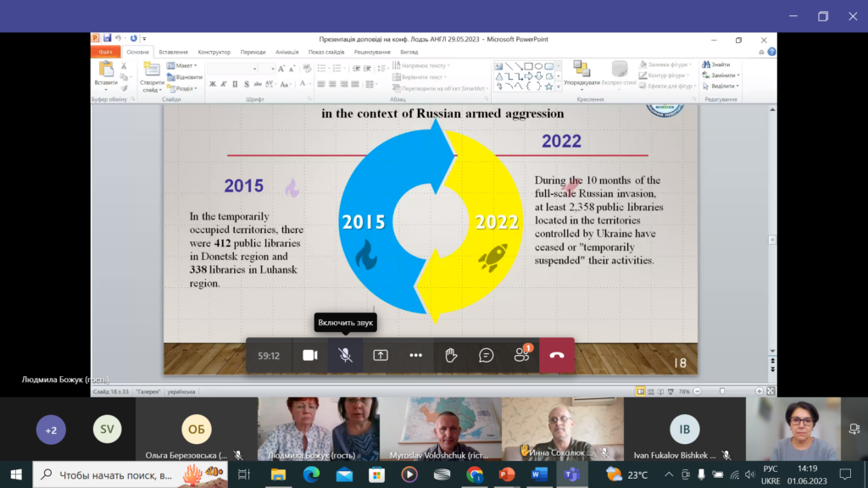Open the share screen tray
Viewport: 868px width, 488px height.
(381, 355)
